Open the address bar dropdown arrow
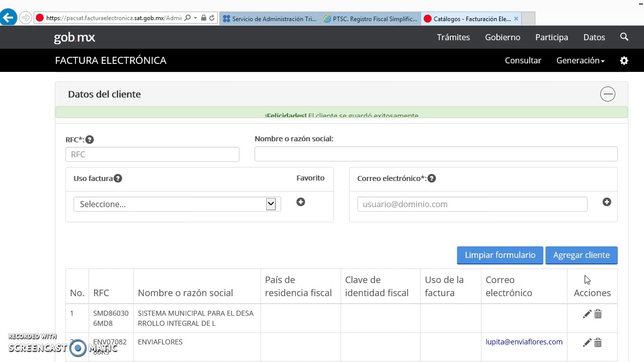The width and height of the screenshot is (644, 362). pyautogui.click(x=195, y=18)
